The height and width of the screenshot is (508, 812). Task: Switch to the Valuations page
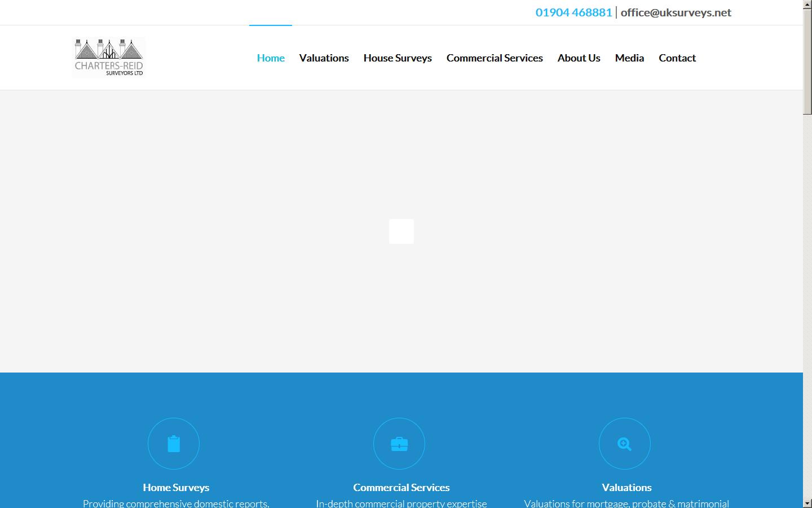324,58
